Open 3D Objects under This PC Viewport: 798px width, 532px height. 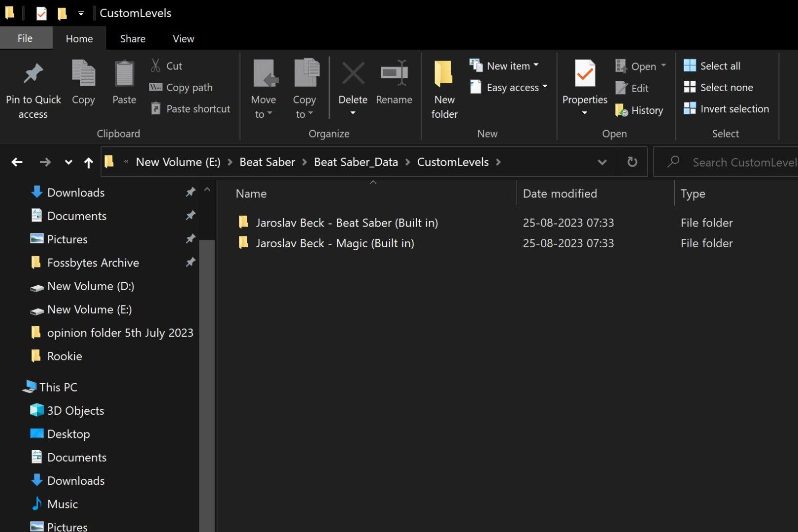click(75, 410)
